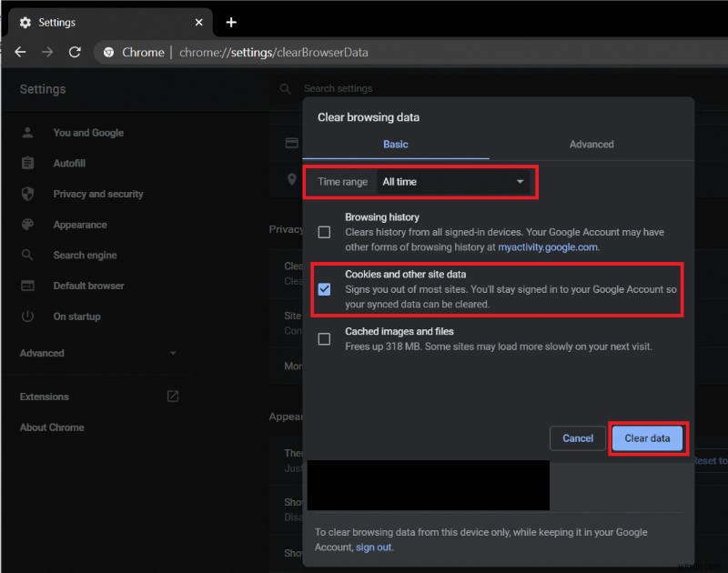Open Extensions external link icon
728x573 pixels.
coord(173,397)
